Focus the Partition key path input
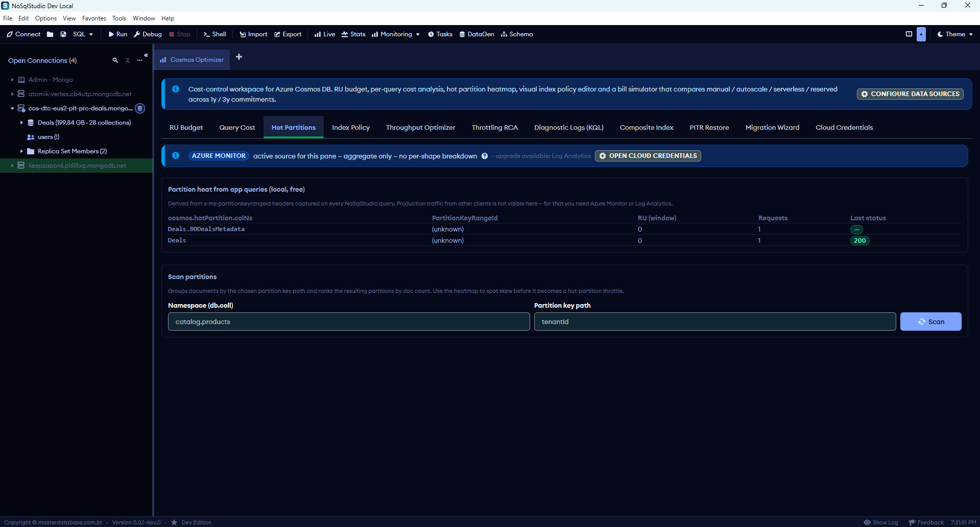The image size is (980, 527). point(715,322)
